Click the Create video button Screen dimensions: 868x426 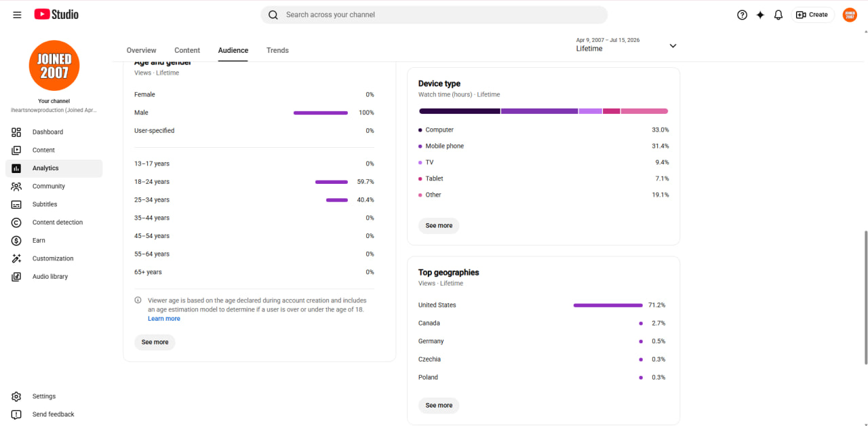(x=812, y=15)
